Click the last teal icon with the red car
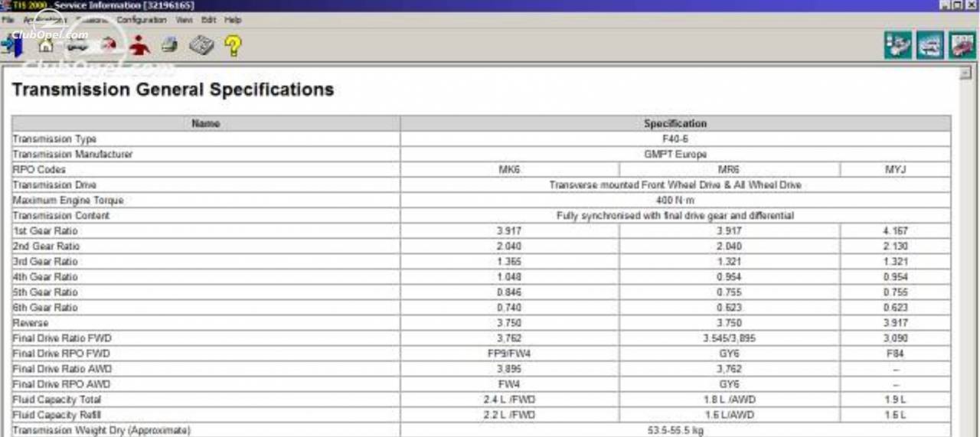This screenshot has width=980, height=437. coord(962,45)
